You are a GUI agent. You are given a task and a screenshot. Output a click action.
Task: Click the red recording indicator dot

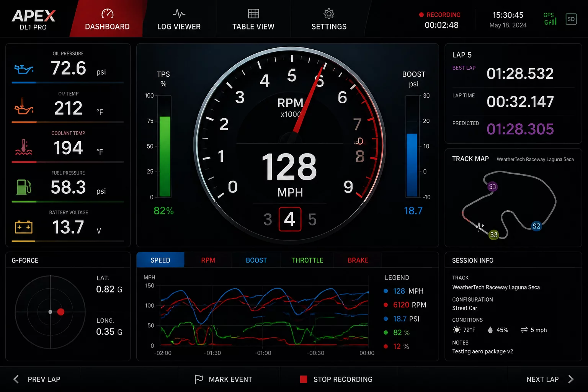(x=421, y=15)
